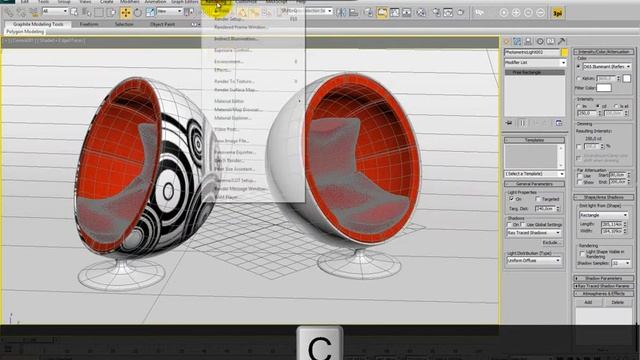Viewport: 640px width, 360px height.
Task: Click the Render Production teapot icon
Action: 460,13
